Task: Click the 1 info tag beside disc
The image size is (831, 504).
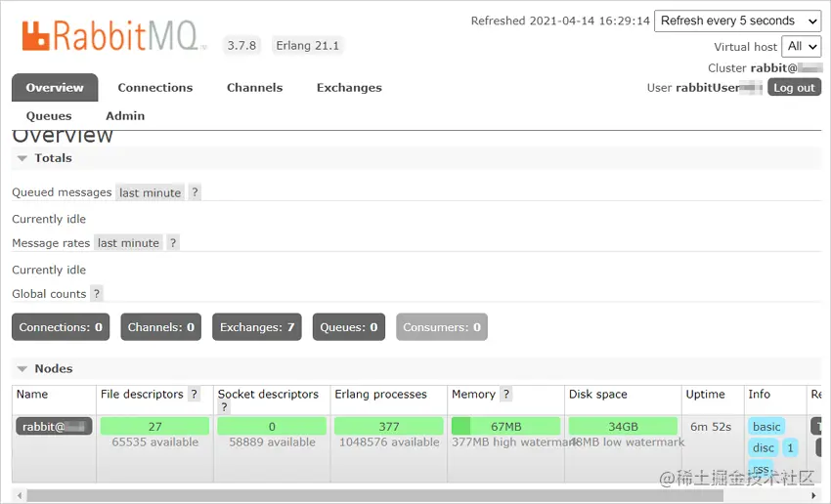Action: pos(790,448)
